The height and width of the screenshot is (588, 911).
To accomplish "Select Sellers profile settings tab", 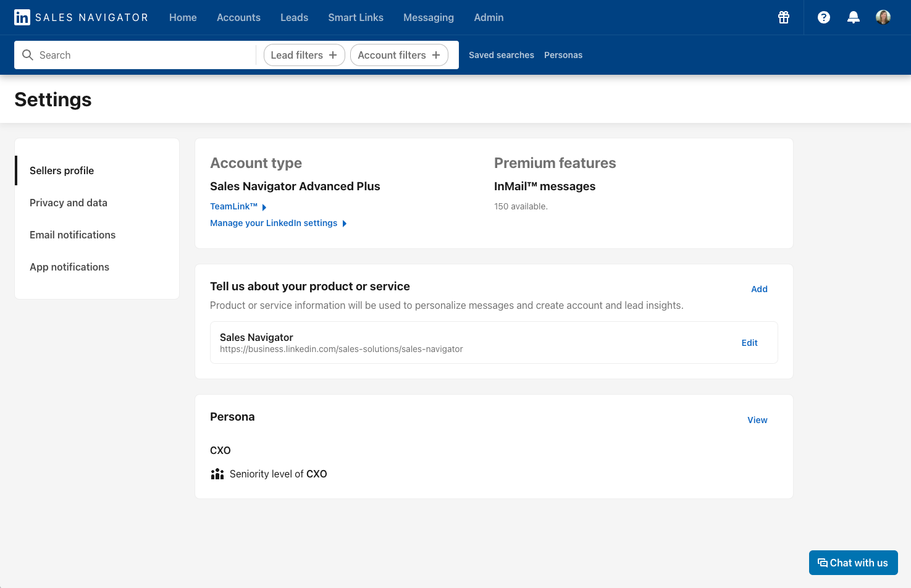I will (x=97, y=170).
